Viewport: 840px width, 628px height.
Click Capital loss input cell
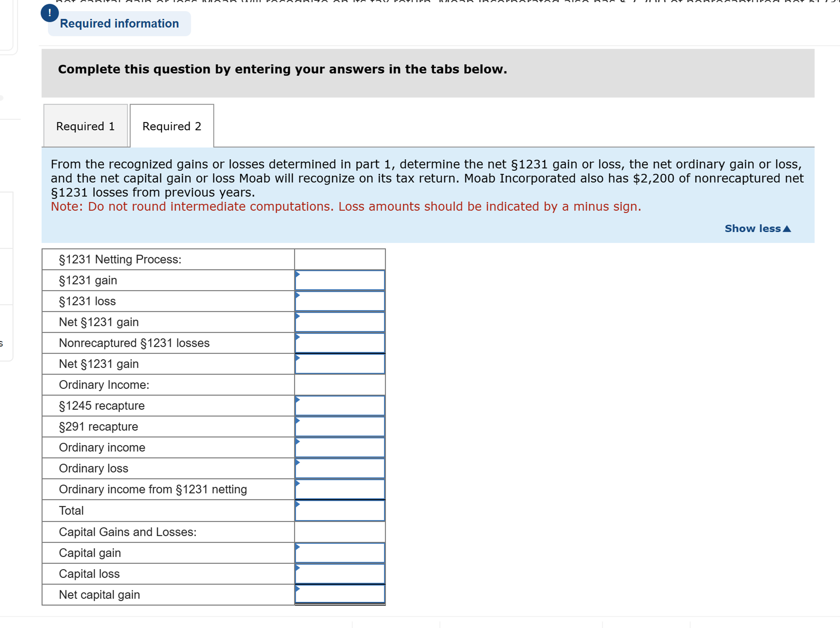[x=340, y=574]
